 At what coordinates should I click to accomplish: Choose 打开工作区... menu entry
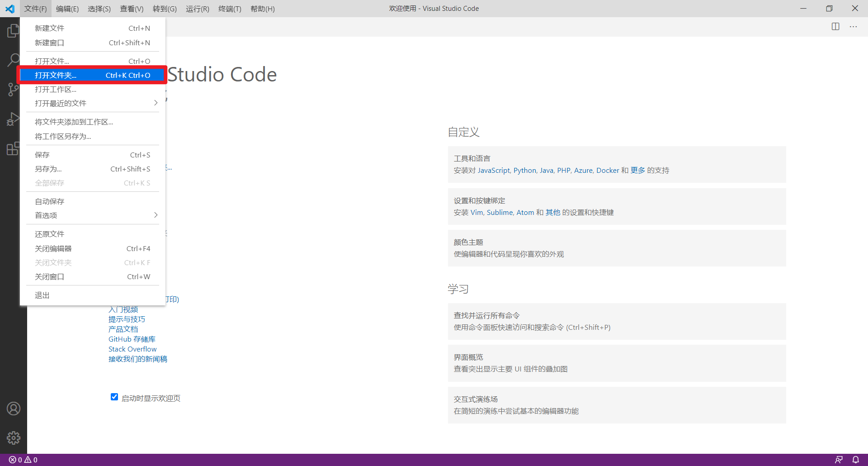coord(93,89)
